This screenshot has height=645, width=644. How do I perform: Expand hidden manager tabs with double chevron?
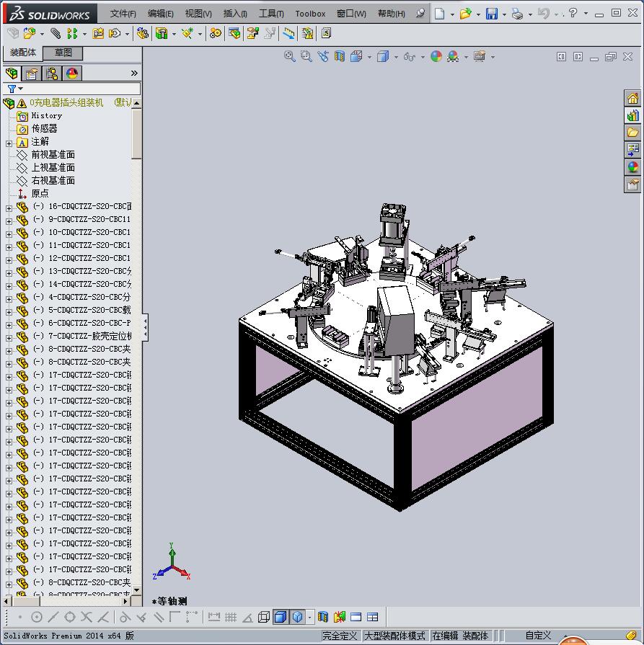pos(134,74)
